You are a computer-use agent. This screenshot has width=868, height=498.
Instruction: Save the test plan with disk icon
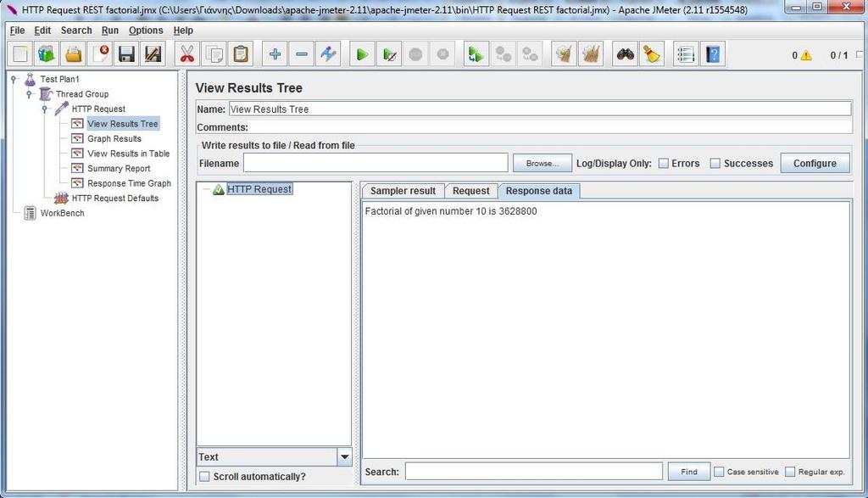127,54
